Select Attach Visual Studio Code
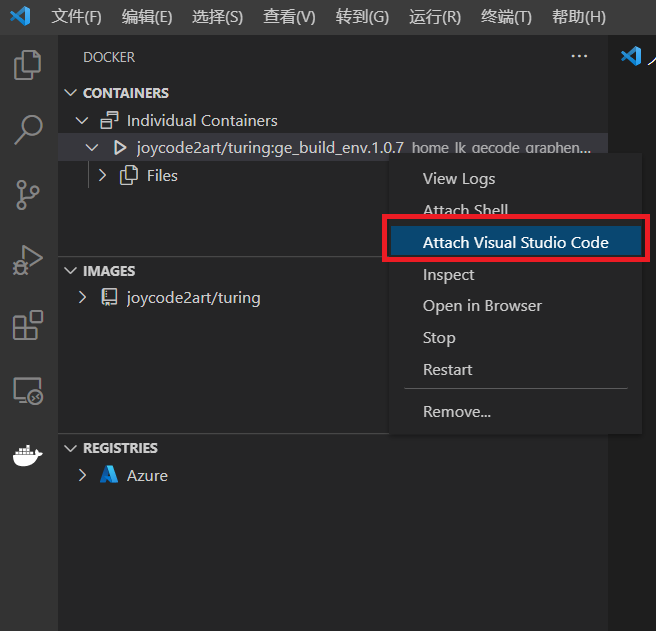The width and height of the screenshot is (656, 631). 515,243
